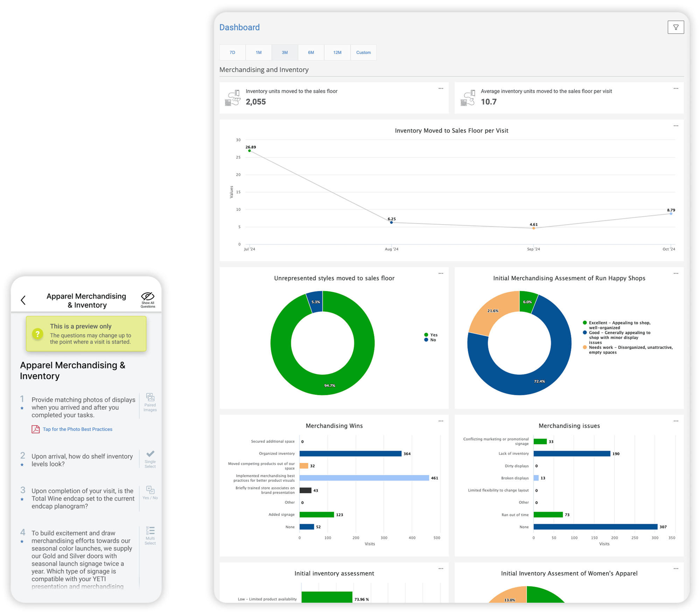Click the Custom date range button
This screenshot has width=700, height=615.
click(363, 53)
